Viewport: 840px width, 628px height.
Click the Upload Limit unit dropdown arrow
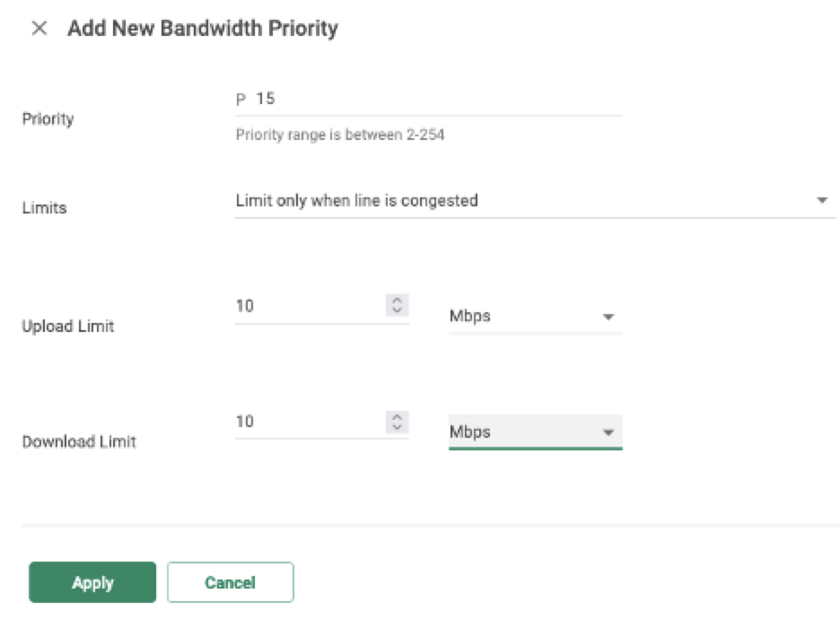(x=608, y=317)
